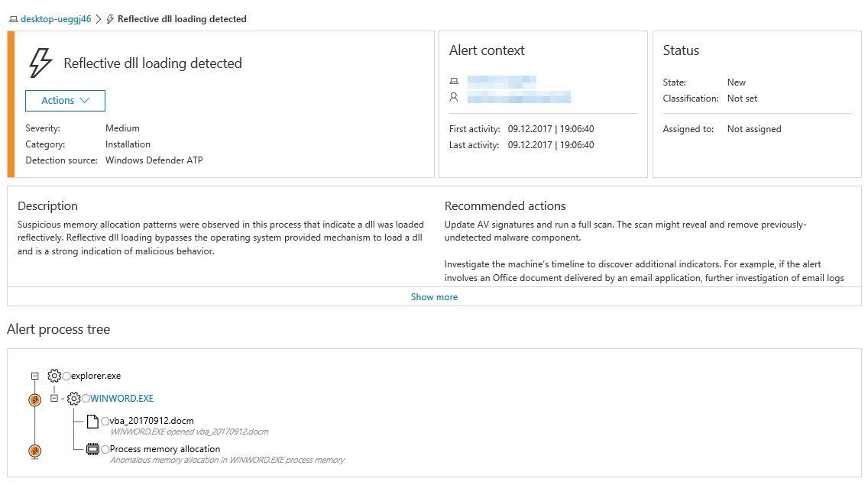Go to desktop-ueggj46 breadcrumb link

[55, 19]
